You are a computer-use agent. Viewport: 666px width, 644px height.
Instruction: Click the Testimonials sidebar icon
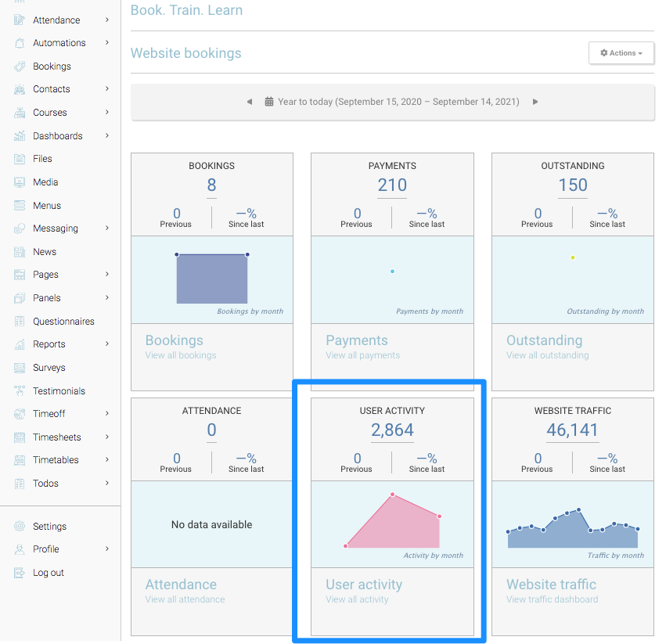pyautogui.click(x=20, y=391)
